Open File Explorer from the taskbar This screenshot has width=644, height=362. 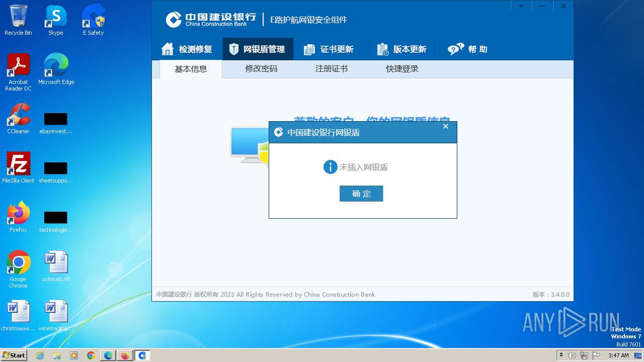pos(57,355)
